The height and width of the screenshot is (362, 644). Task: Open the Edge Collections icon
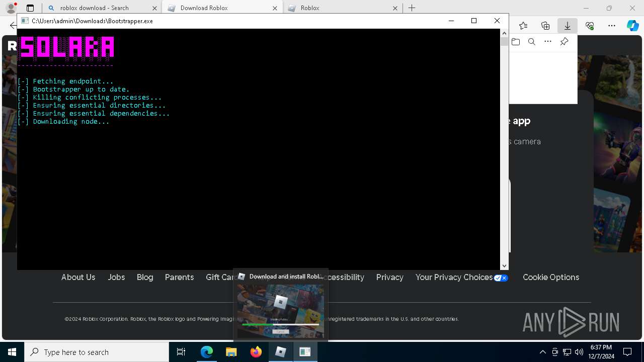pos(545,26)
